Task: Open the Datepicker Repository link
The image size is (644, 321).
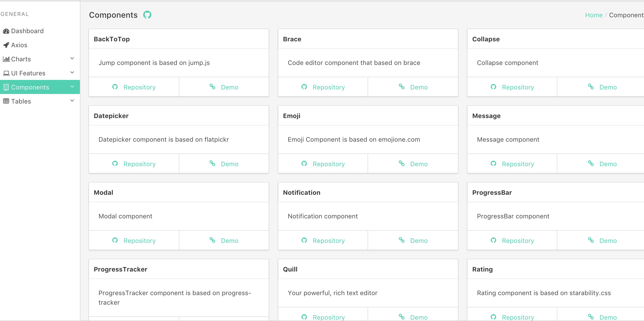Action: 139,164
